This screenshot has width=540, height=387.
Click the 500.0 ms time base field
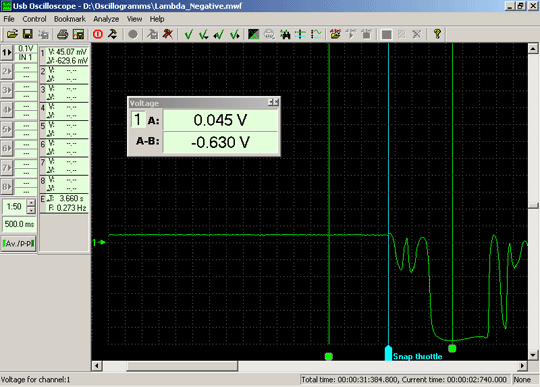tap(19, 224)
